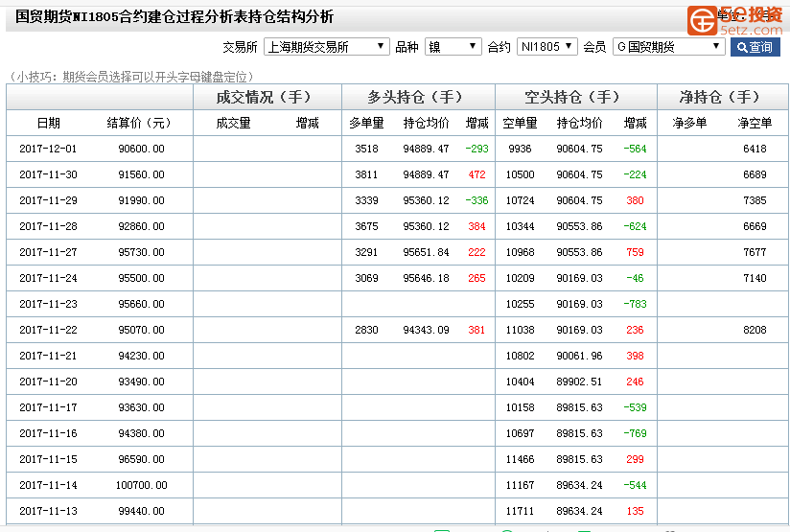Image resolution: width=790 pixels, height=532 pixels.
Task: Select date cell 2017-11-29
Action: (48, 200)
